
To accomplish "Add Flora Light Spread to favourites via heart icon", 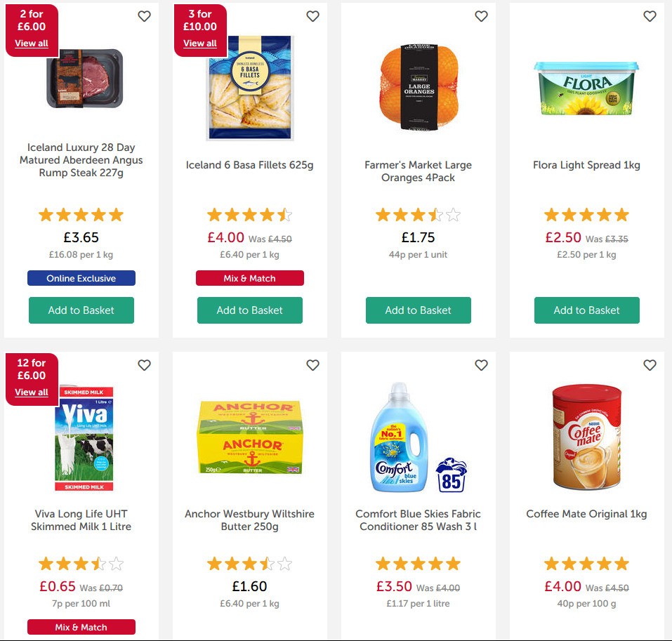I will click(650, 15).
